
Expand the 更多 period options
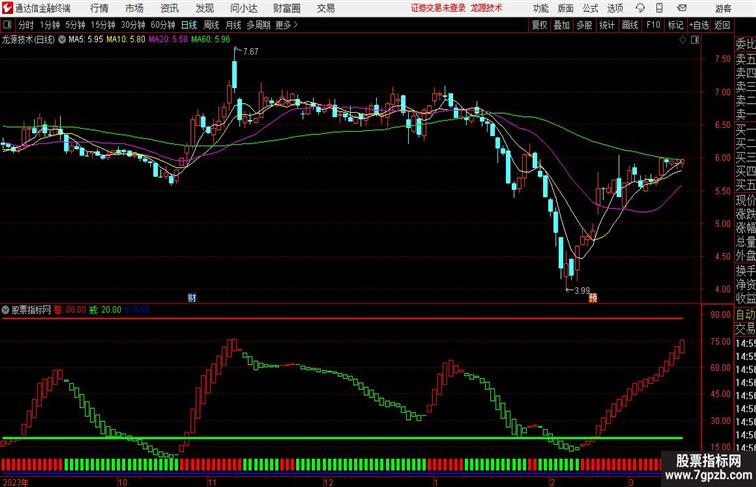click(286, 25)
